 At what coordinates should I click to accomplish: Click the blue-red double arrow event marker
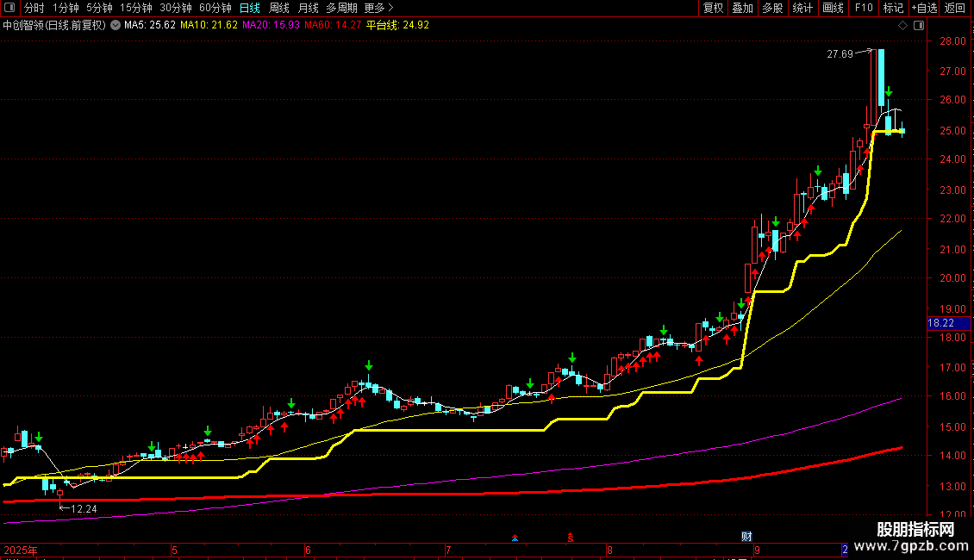click(515, 538)
